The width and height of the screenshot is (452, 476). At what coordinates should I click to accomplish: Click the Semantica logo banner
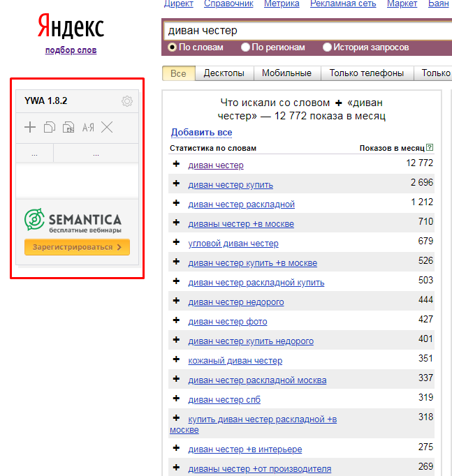click(x=73, y=220)
